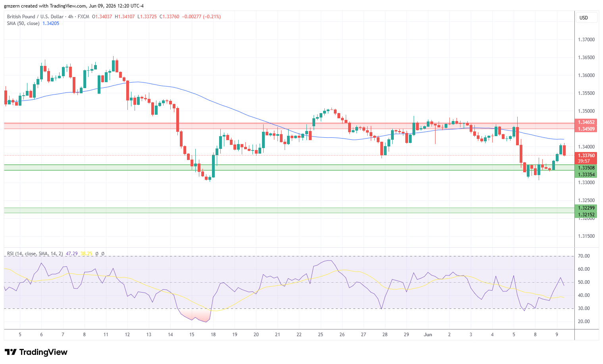Click the SMA (50, close) indicator legend
The width and height of the screenshot is (603, 364).
(23, 23)
